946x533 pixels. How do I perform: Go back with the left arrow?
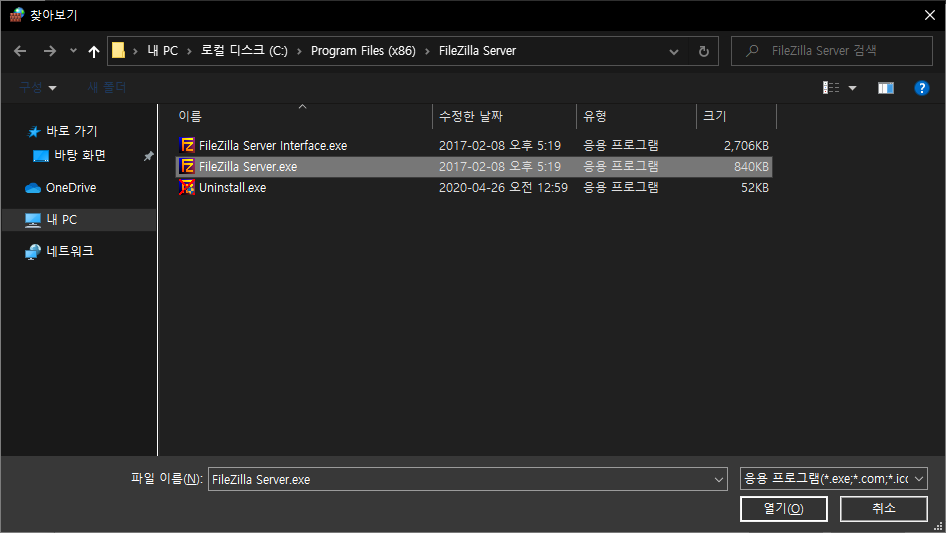tap(20, 51)
